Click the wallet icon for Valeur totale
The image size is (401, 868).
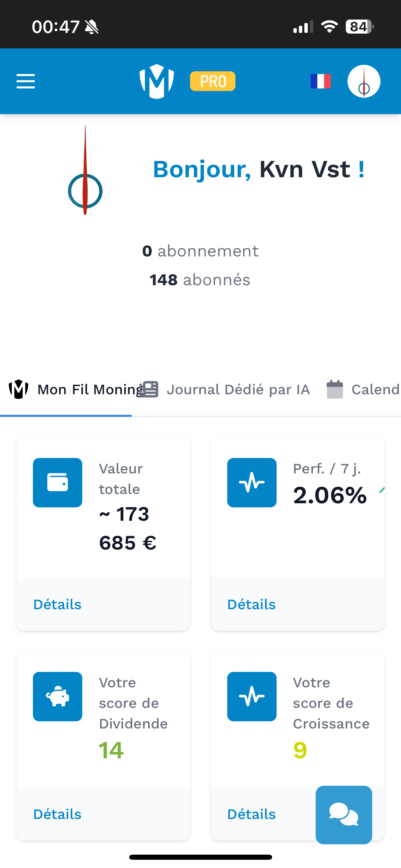58,483
